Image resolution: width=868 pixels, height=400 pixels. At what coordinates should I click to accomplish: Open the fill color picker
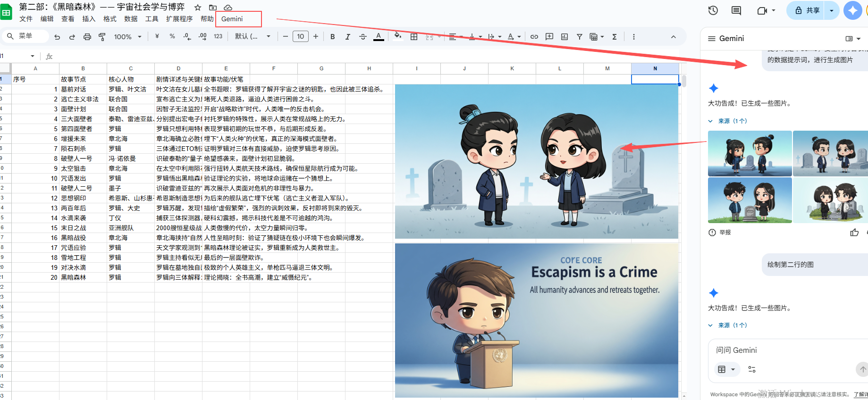(398, 36)
